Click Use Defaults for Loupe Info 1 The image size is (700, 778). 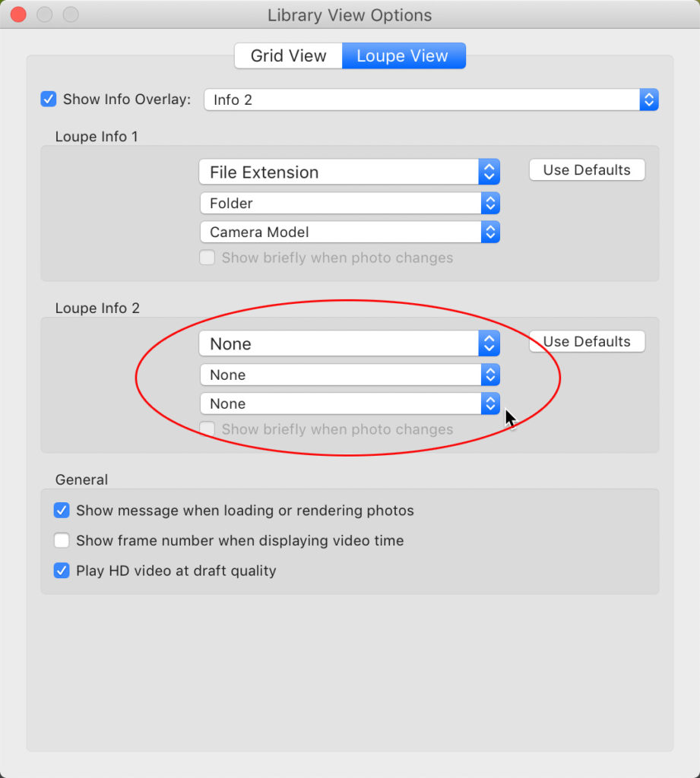586,170
